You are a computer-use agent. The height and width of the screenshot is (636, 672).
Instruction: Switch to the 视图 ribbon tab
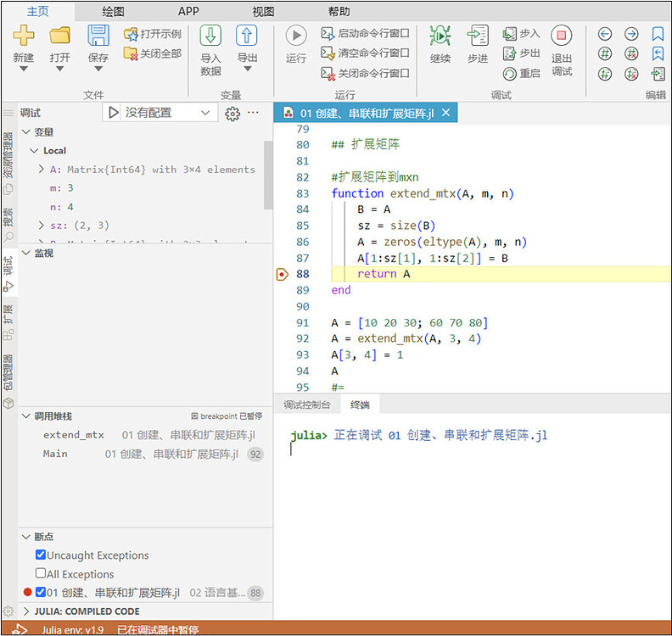[263, 11]
